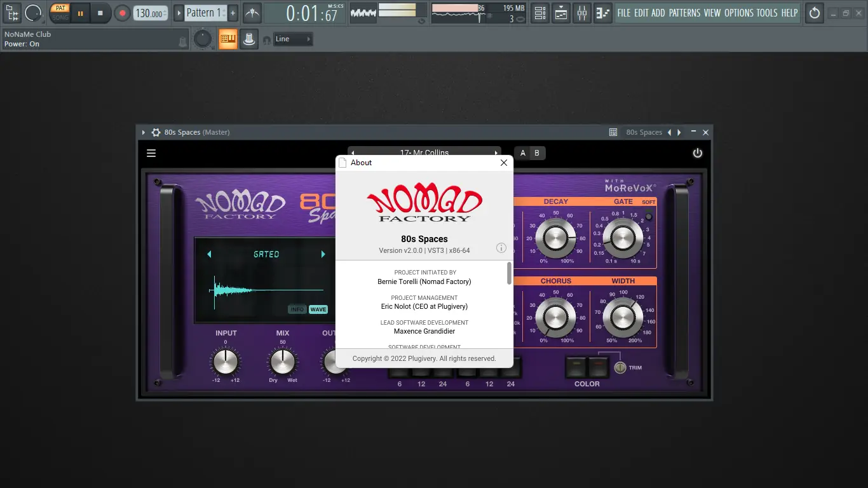Open the ADD menu
Viewport: 868px width, 488px height.
(658, 13)
